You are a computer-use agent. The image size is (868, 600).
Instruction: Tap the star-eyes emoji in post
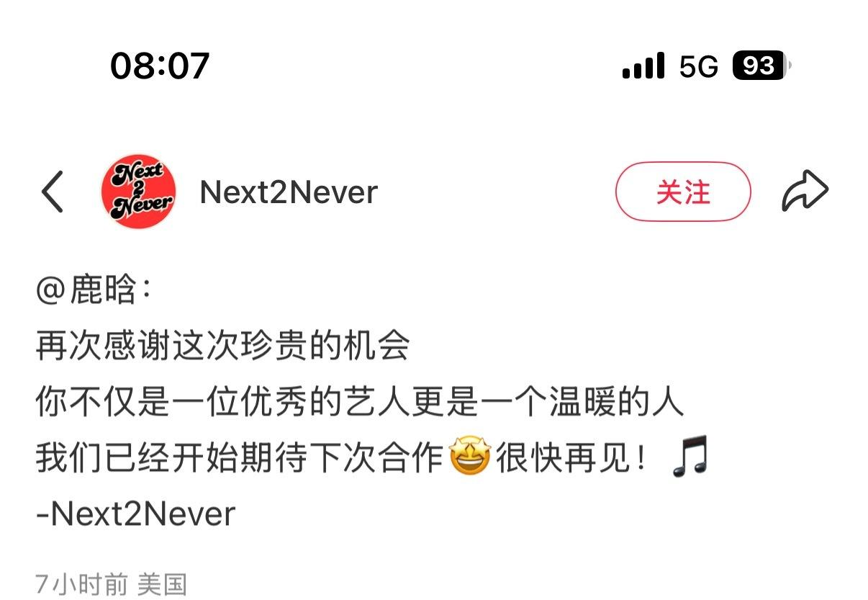click(469, 457)
